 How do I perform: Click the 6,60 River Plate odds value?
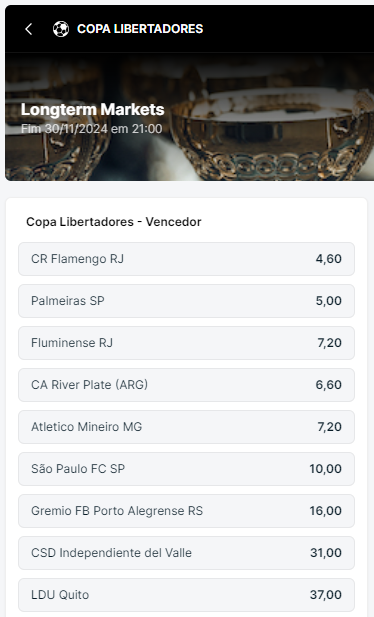pos(329,385)
